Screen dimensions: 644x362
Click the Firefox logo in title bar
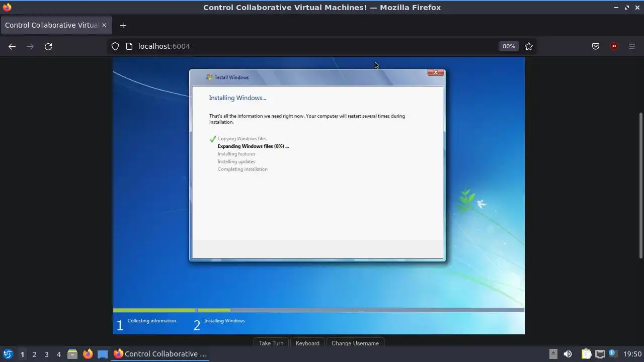[7, 7]
